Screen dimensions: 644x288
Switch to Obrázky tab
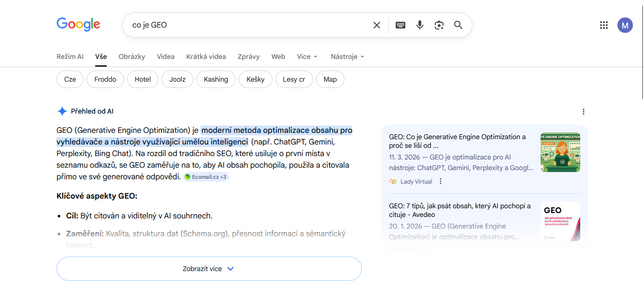[x=132, y=57]
